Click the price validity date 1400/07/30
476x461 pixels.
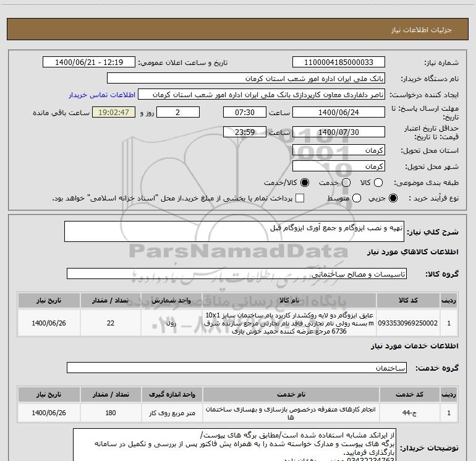[x=339, y=132]
